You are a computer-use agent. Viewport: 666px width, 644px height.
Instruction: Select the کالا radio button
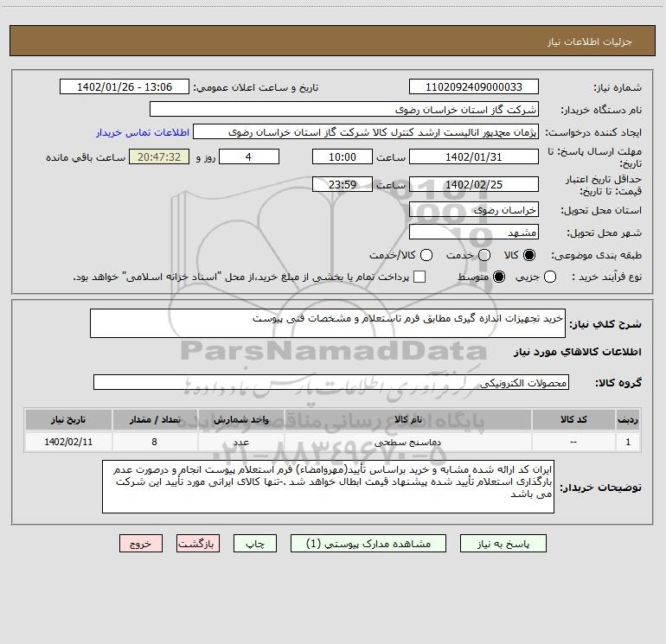coord(529,255)
